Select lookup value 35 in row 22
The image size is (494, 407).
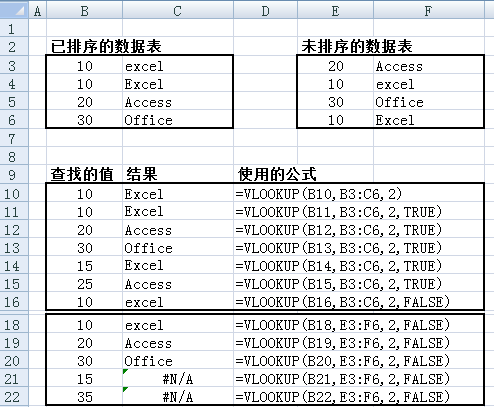point(85,397)
